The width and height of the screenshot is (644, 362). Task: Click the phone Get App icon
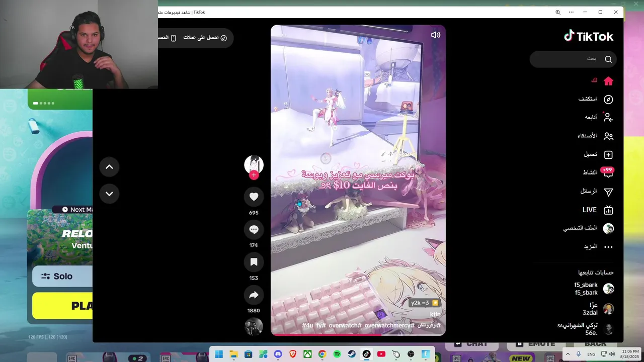(173, 38)
